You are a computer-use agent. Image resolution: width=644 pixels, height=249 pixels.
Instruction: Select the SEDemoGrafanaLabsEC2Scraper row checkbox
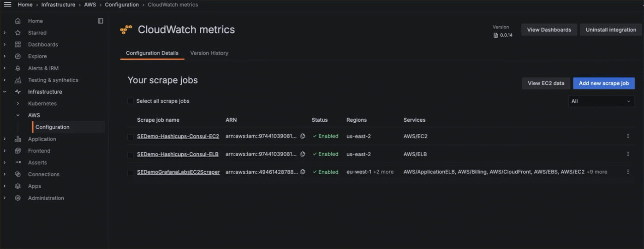click(x=131, y=173)
